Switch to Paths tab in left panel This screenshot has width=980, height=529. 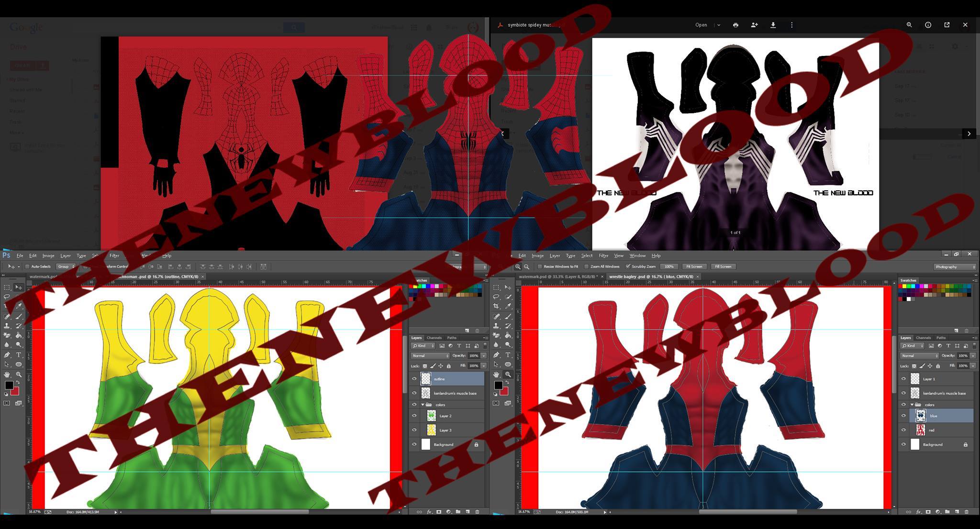(x=452, y=338)
